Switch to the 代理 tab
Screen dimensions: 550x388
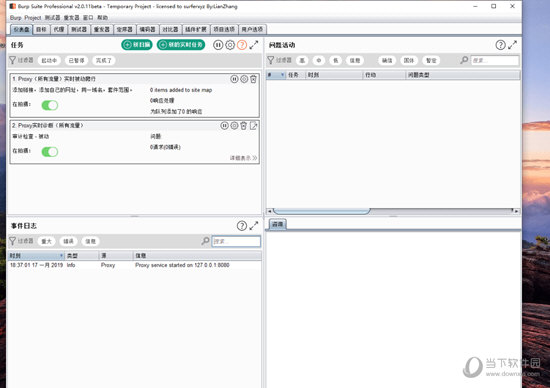point(59,29)
